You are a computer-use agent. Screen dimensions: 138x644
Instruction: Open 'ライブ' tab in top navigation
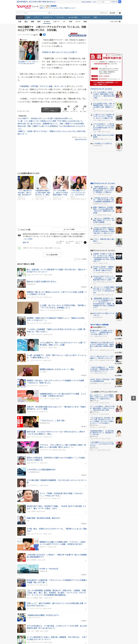37,17
